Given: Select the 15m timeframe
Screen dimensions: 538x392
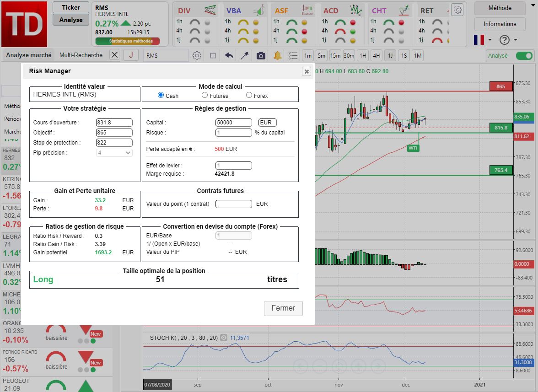Looking at the screenshot, I should [x=335, y=55].
